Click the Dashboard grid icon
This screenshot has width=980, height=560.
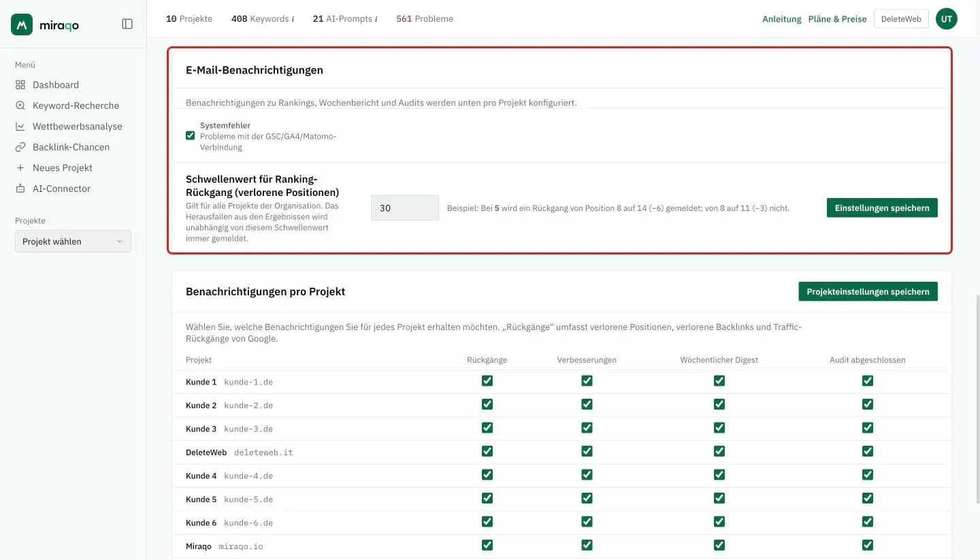[20, 85]
